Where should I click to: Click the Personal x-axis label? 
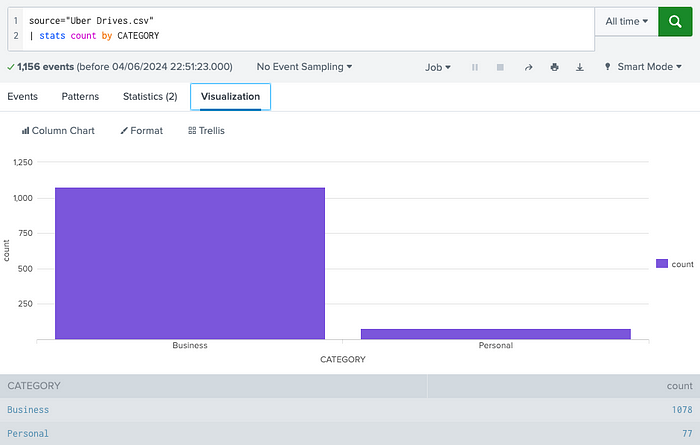point(496,345)
